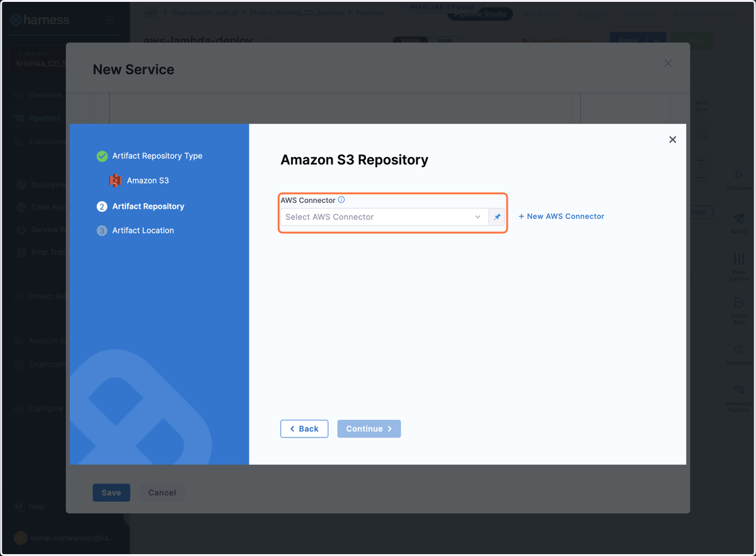
Task: Open Organization: default breadcrumb link
Action: pos(204,13)
